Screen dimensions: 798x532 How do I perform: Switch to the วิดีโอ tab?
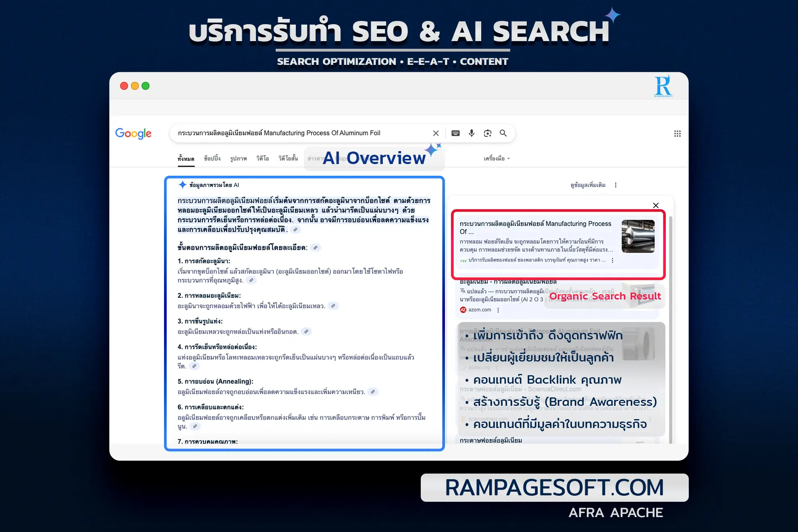pos(262,158)
